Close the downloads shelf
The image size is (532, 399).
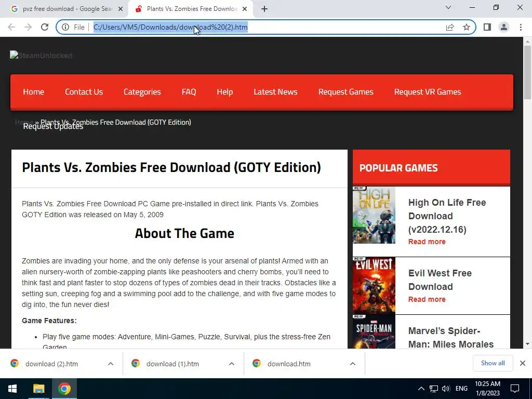click(x=523, y=363)
